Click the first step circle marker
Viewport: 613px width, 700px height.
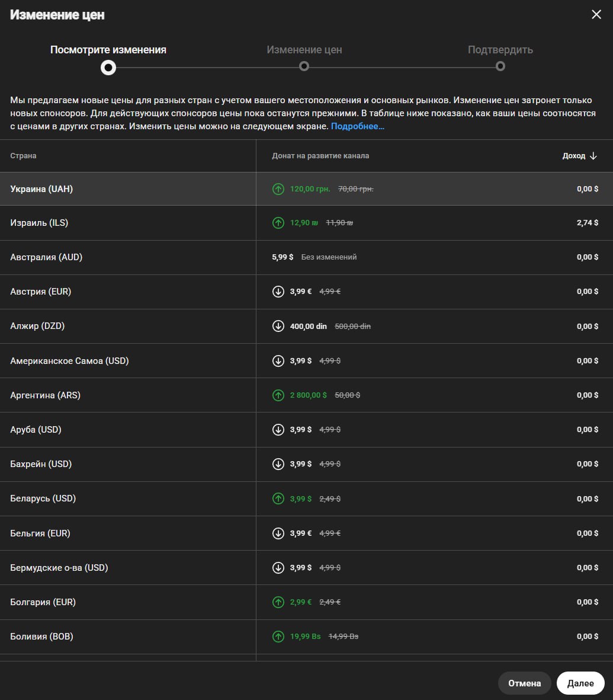(108, 68)
